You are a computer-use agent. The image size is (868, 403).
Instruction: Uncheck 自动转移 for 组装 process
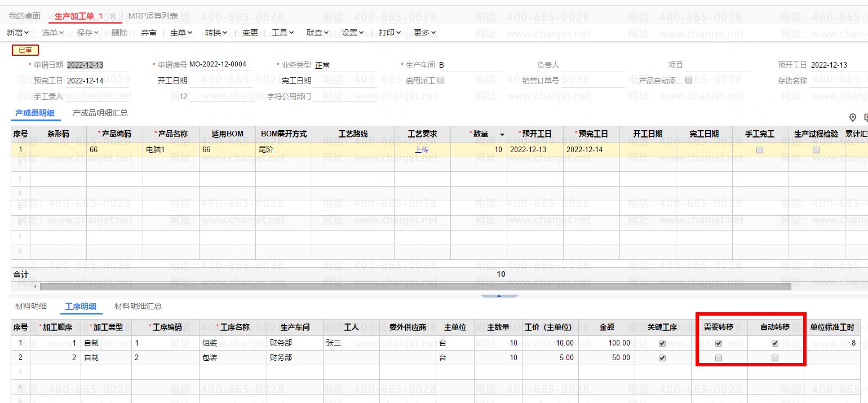[775, 343]
